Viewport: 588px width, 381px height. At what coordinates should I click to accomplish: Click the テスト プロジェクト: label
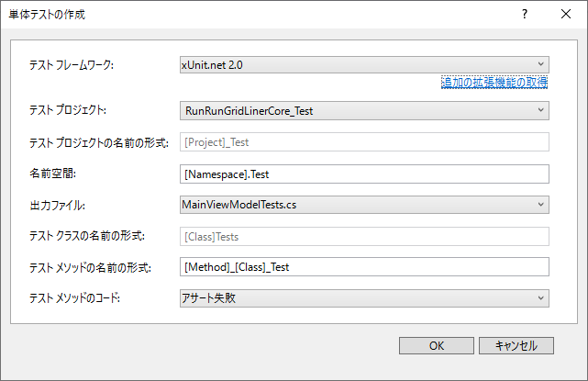[x=68, y=110]
